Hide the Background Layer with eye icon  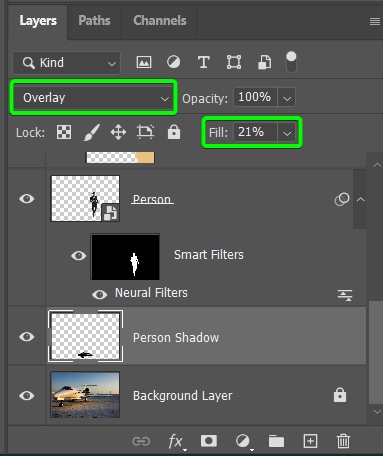pos(26,396)
